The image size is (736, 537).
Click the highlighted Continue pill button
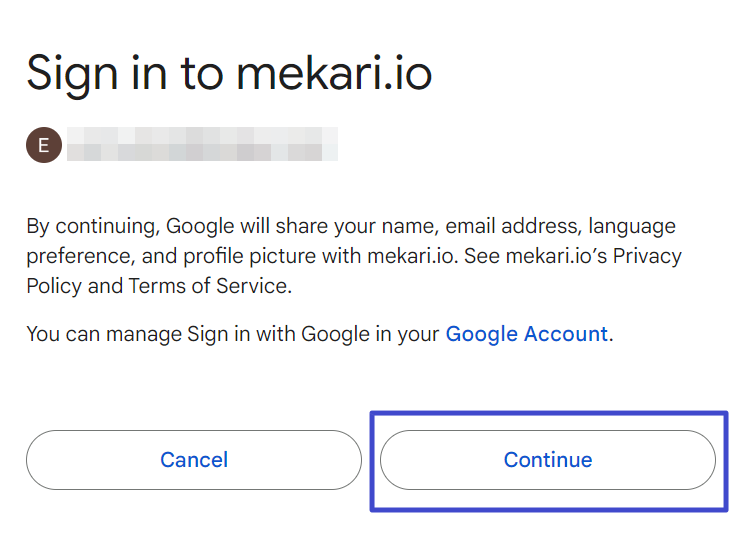[x=548, y=460]
